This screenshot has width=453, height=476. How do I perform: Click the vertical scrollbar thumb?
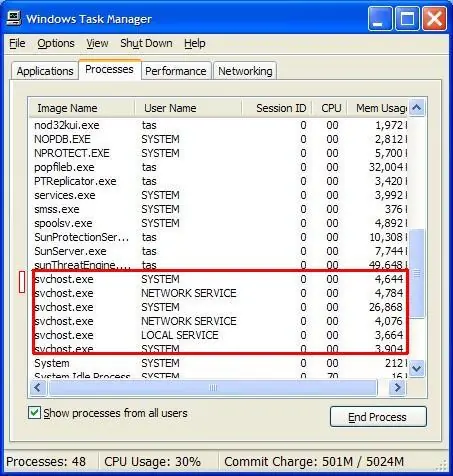tap(417, 273)
